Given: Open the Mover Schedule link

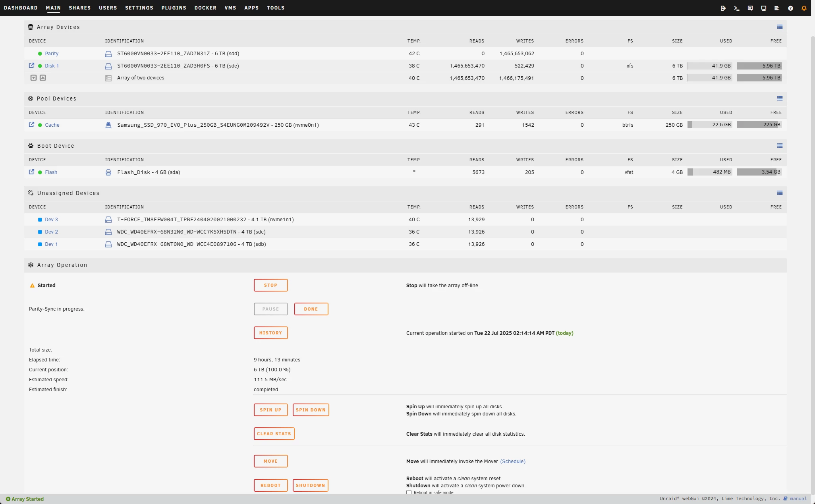Looking at the screenshot, I should [512, 462].
